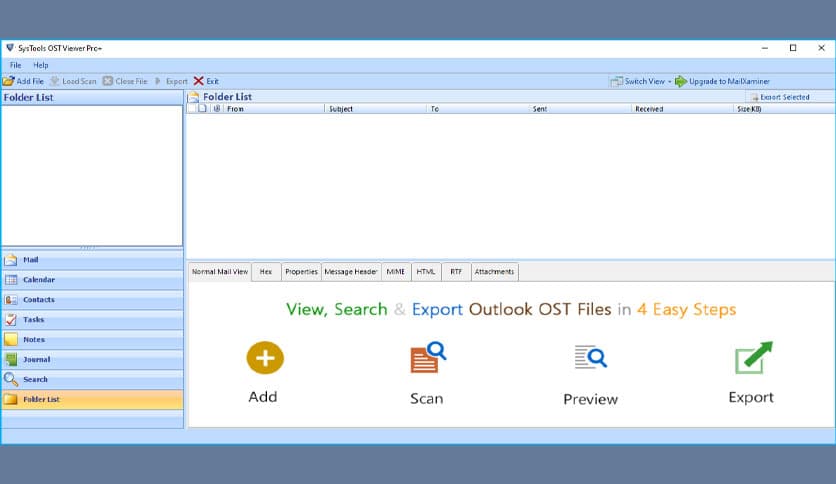Click the Preview step label
This screenshot has height=484, width=836.
591,399
